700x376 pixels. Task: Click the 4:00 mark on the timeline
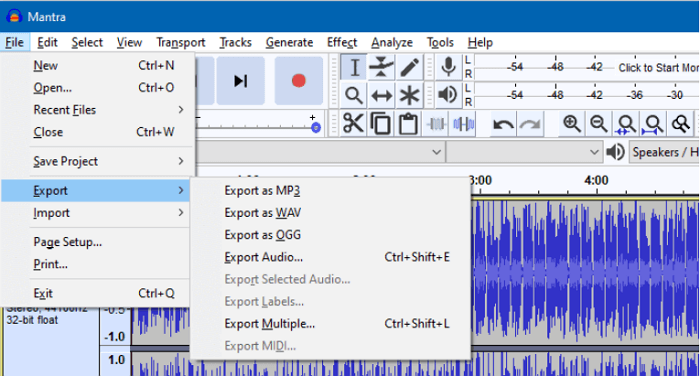596,180
